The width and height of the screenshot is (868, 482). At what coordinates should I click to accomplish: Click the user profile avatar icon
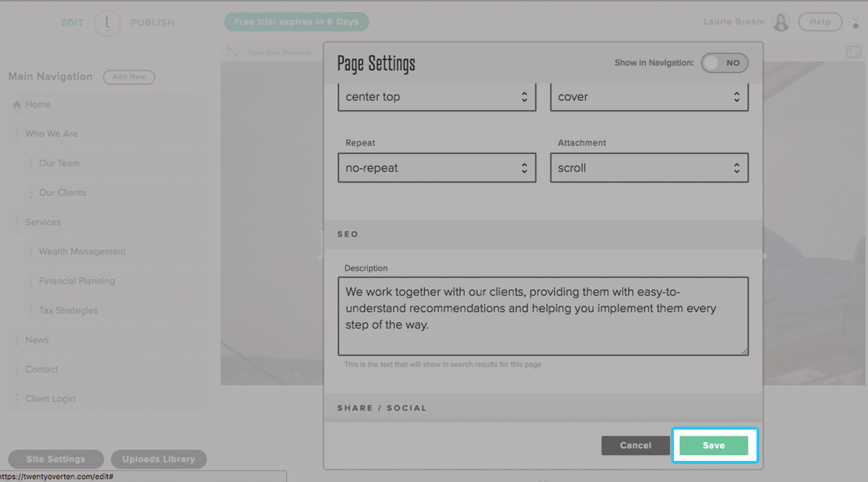coord(781,22)
